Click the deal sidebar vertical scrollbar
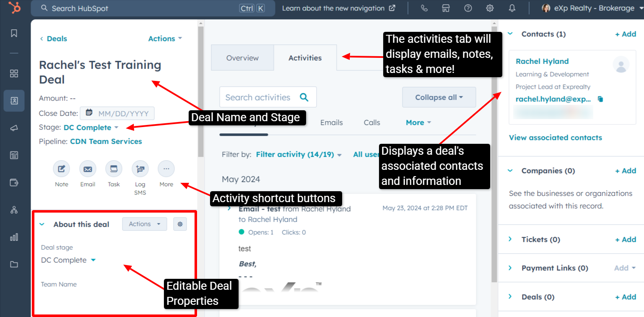 200,92
